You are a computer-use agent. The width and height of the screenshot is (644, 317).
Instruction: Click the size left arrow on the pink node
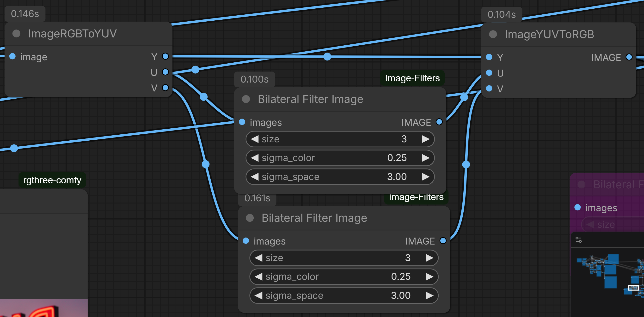coord(590,224)
